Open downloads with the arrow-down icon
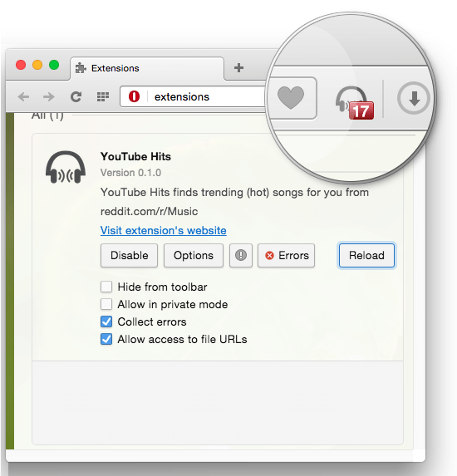The width and height of the screenshot is (457, 476). [414, 98]
